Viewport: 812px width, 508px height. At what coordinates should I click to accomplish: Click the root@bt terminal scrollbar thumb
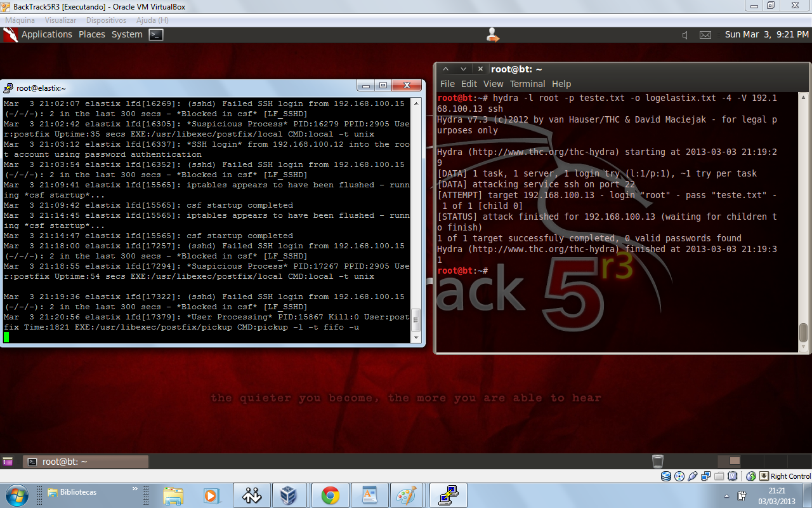pos(803,333)
